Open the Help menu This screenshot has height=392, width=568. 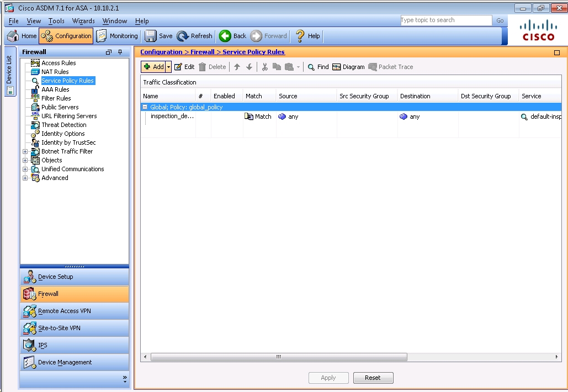[x=142, y=21]
